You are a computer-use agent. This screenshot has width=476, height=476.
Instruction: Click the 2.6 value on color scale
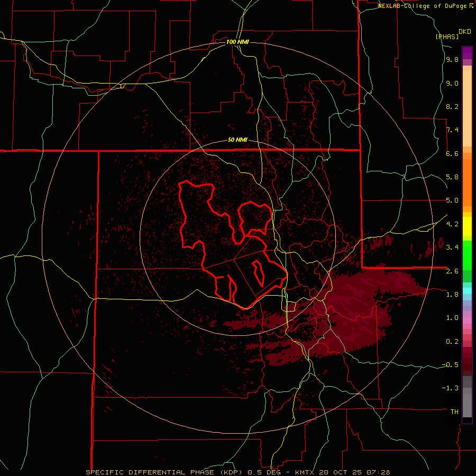[452, 271]
